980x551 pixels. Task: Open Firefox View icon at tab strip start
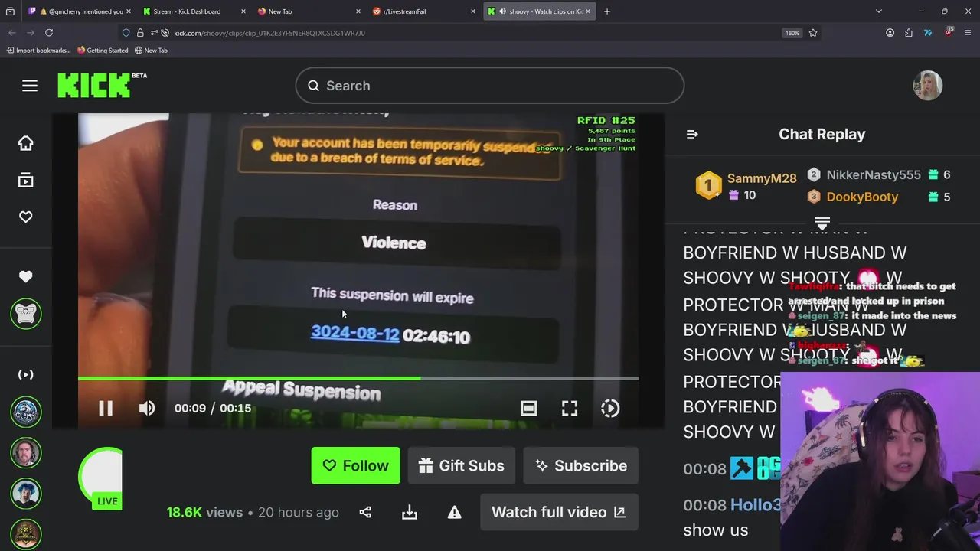[10, 11]
